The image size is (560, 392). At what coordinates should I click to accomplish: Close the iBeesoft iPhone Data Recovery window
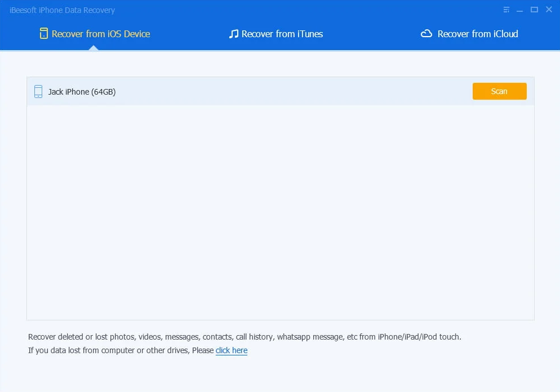549,9
